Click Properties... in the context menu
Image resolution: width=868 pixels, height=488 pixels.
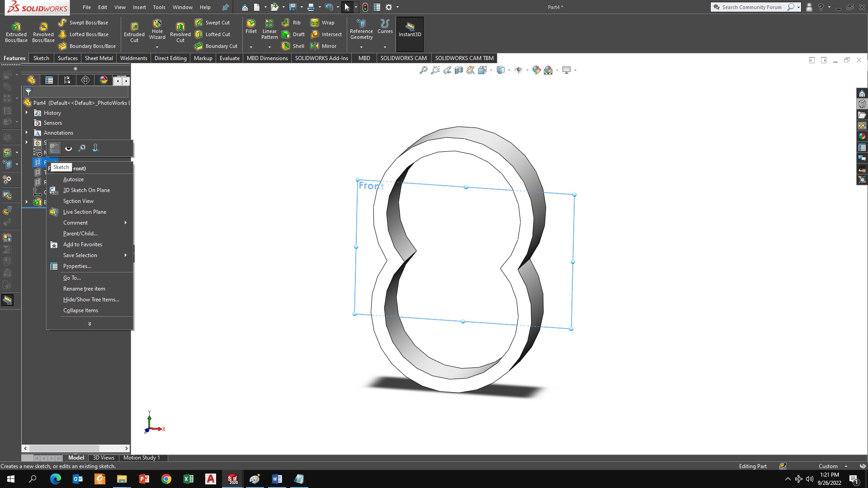pyautogui.click(x=77, y=266)
